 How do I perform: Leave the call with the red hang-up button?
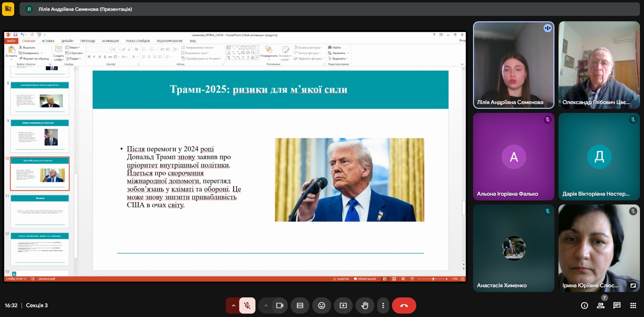(x=404, y=306)
